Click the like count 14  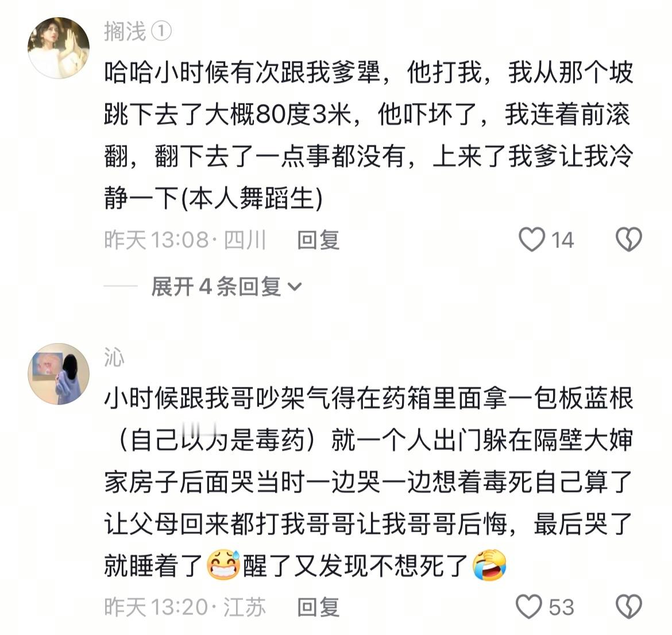point(562,240)
